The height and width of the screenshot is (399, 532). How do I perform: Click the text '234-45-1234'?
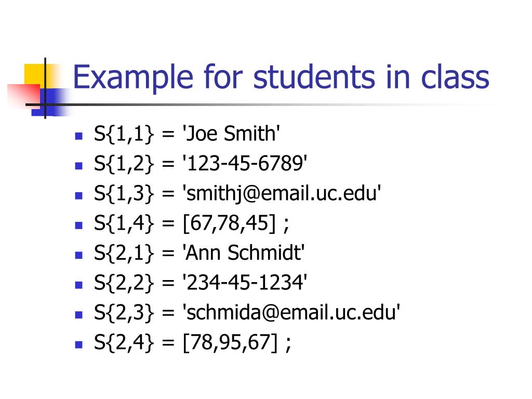(x=244, y=283)
